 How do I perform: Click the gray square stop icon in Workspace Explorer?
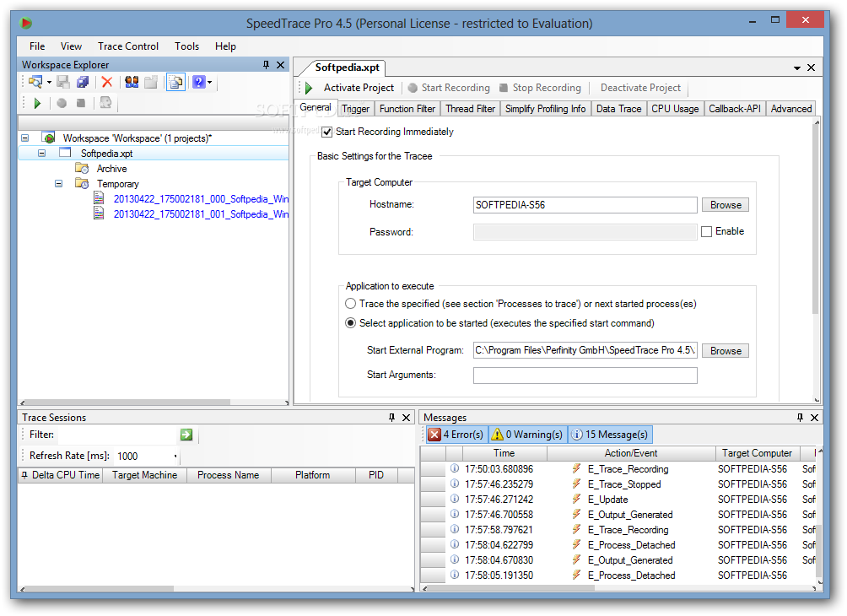[x=81, y=103]
